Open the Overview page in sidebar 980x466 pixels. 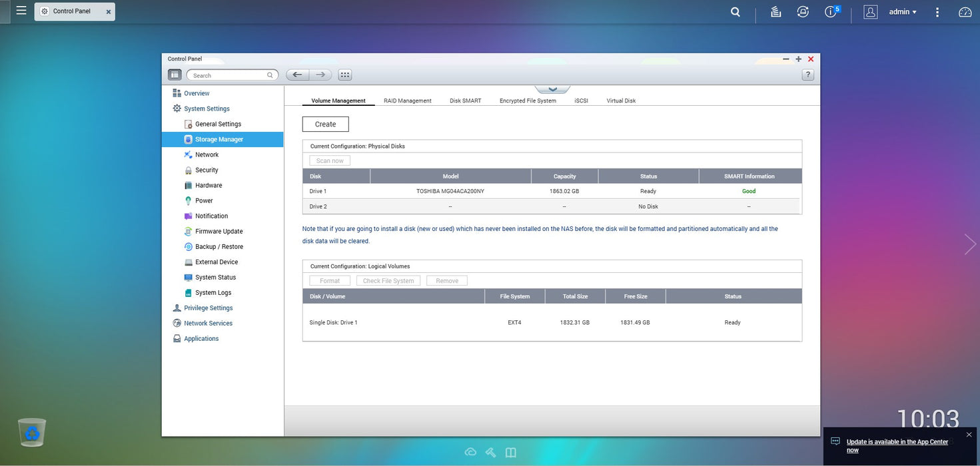(x=197, y=93)
